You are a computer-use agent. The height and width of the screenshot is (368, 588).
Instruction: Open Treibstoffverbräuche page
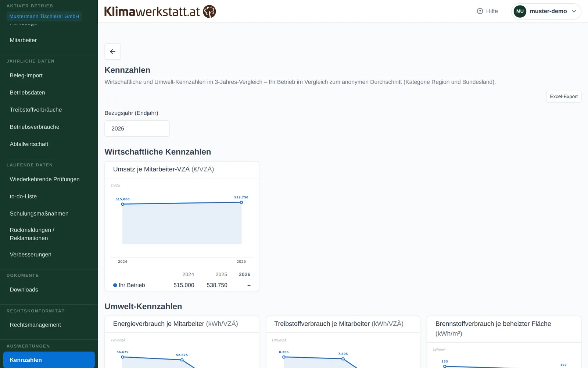pos(36,110)
